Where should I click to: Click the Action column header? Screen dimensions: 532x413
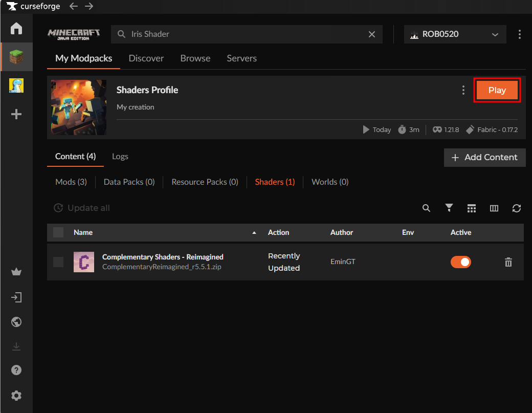tap(279, 232)
